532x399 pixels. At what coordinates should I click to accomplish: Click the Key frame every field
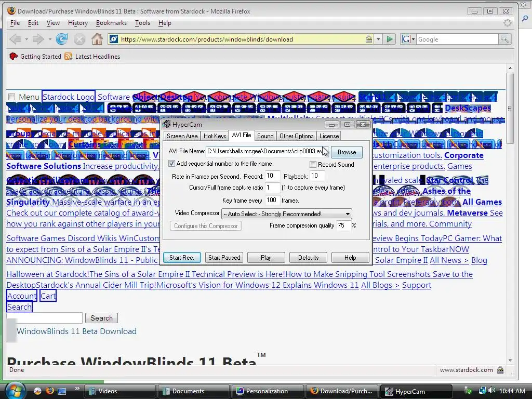272,200
